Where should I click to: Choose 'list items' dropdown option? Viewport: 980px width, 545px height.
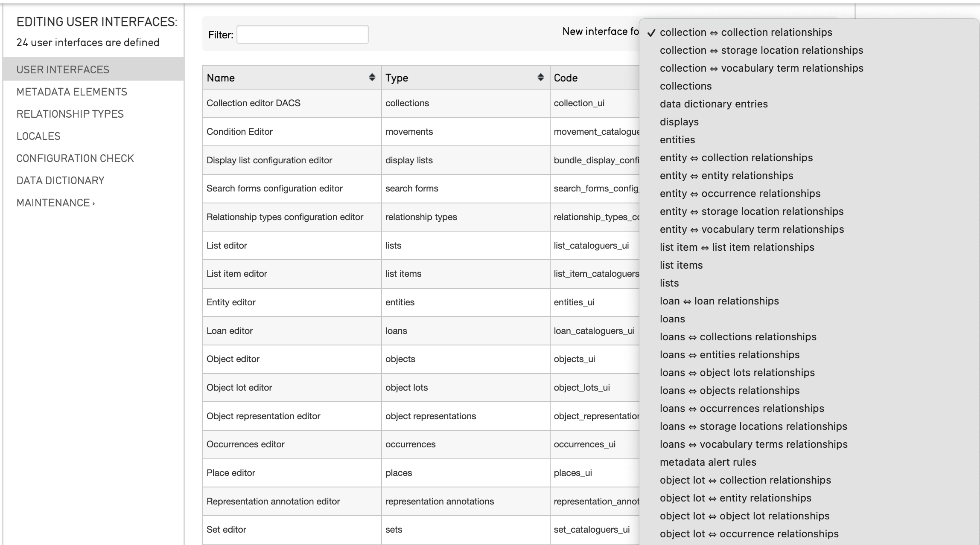(681, 265)
